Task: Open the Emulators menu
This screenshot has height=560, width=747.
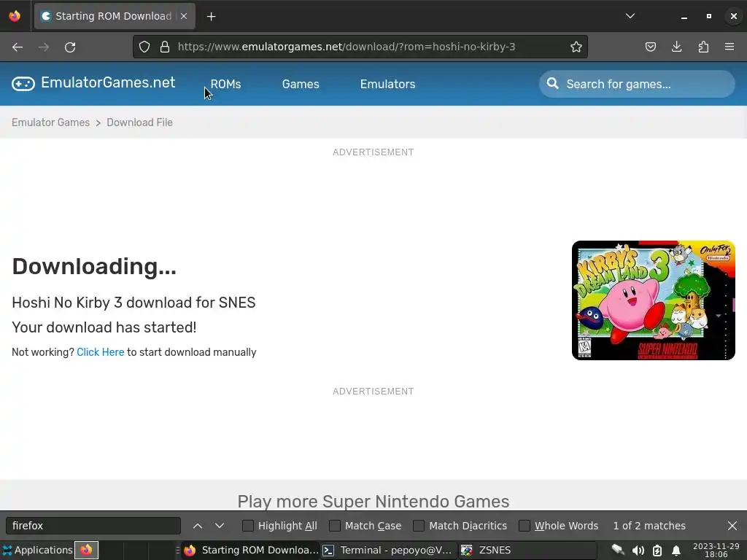Action: pyautogui.click(x=388, y=85)
